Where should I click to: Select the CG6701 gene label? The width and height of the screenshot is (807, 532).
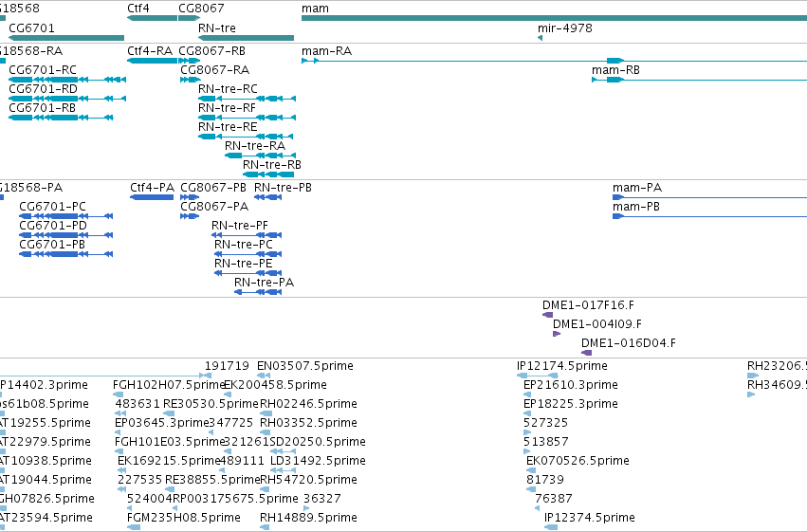coord(31,28)
